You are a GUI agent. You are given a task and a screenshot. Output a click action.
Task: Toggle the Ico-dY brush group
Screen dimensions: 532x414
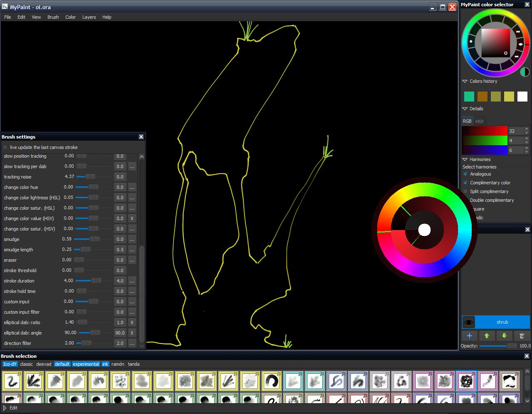click(10, 364)
